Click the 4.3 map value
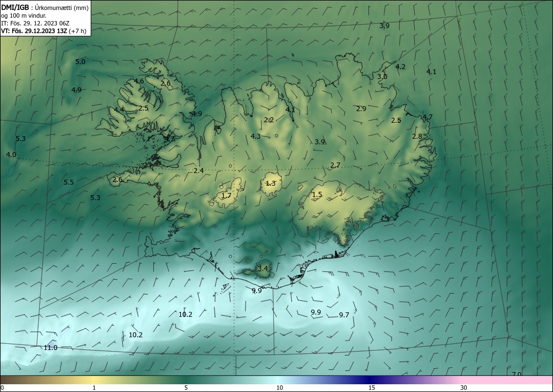The image size is (553, 392). point(255,136)
